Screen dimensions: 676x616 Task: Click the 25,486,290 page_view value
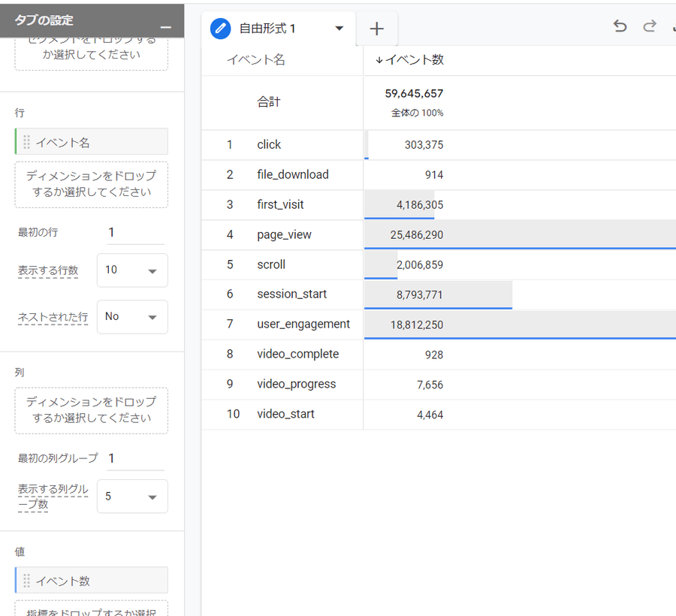pyautogui.click(x=416, y=235)
